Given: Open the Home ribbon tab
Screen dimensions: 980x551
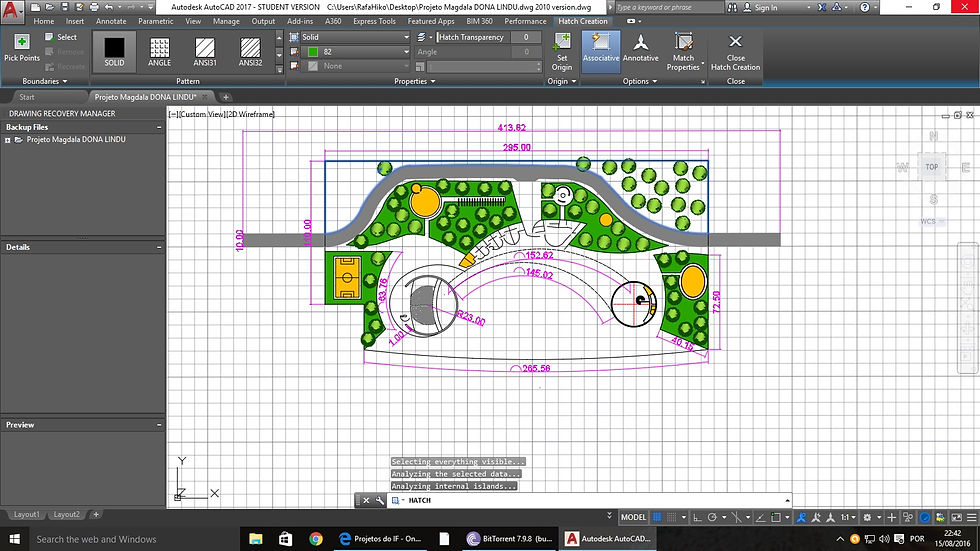Looking at the screenshot, I should click(x=44, y=21).
